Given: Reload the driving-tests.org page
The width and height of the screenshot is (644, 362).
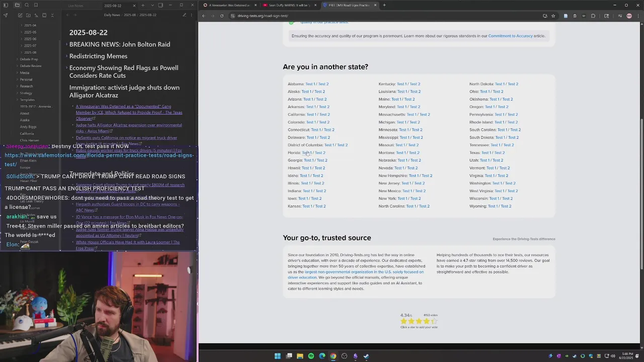Looking at the screenshot, I should [222, 16].
